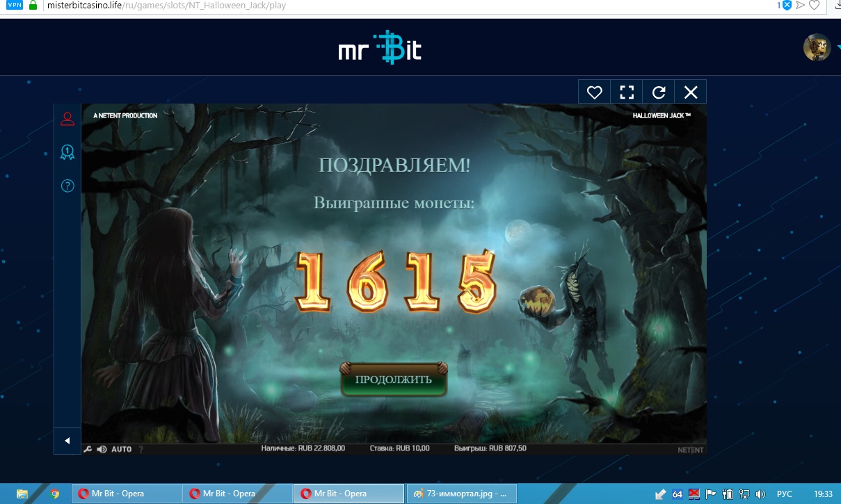Open the power/battery tray icon
The width and height of the screenshot is (841, 504).
pyautogui.click(x=727, y=494)
